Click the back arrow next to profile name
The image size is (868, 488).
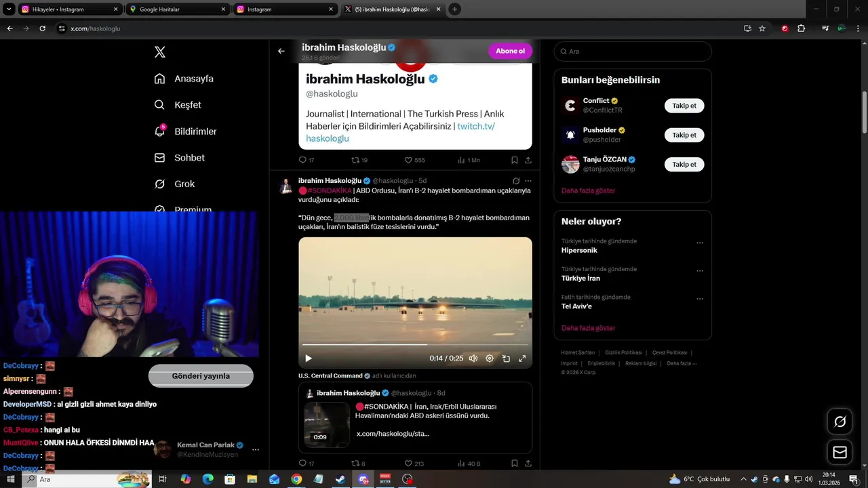[x=281, y=51]
